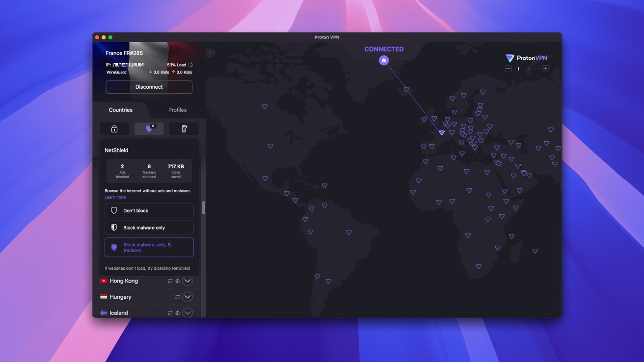Click the Hungary country name

point(121,297)
